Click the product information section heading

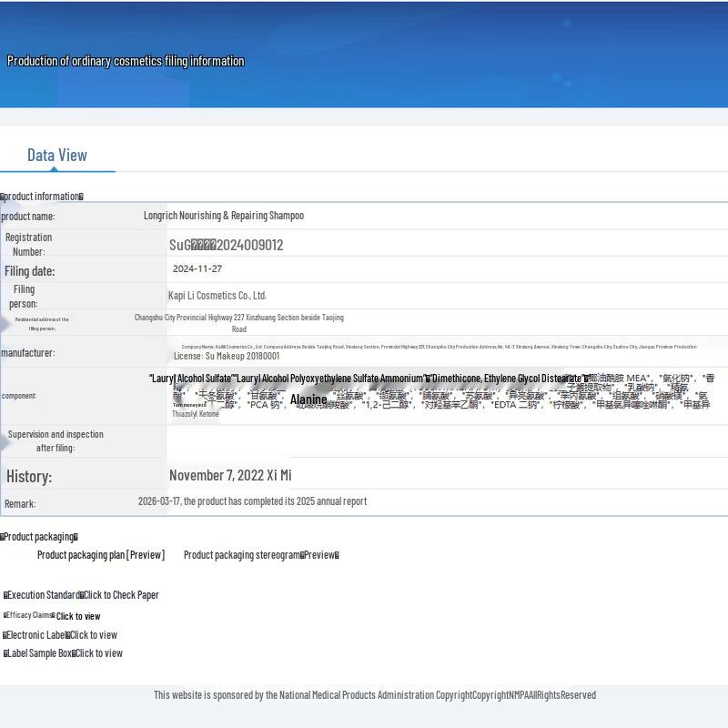(42, 197)
